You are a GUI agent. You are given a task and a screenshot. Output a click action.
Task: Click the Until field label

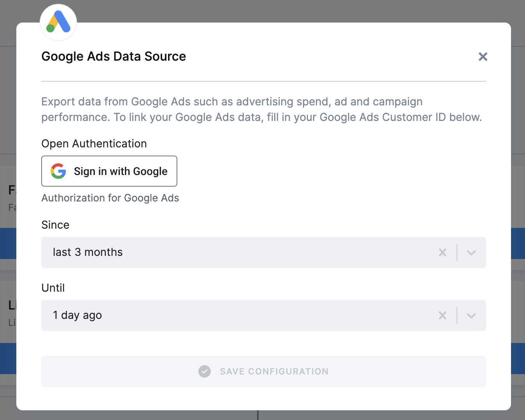point(53,288)
